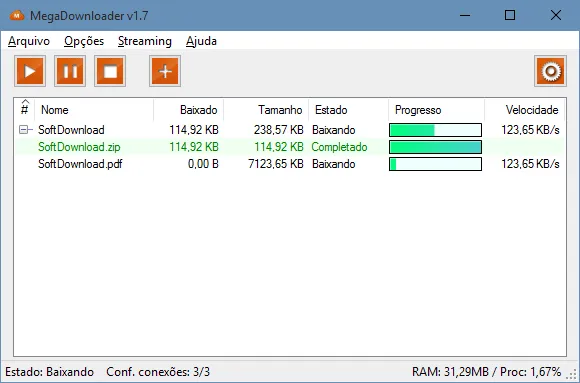Image resolution: width=580 pixels, height=383 pixels.
Task: Open the Arquivo menu
Action: pos(29,41)
